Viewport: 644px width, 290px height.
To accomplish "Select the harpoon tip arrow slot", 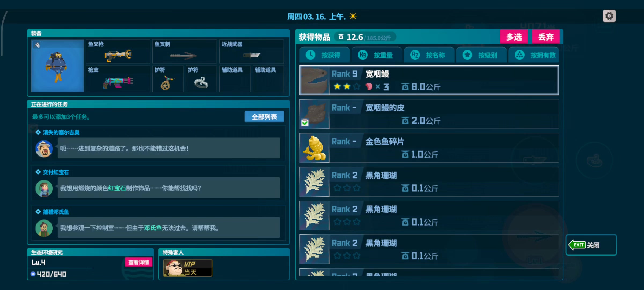I will tap(184, 52).
